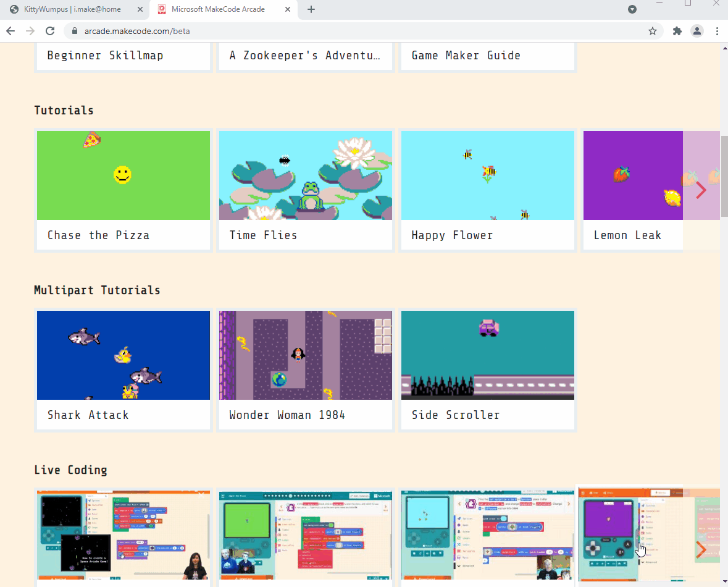This screenshot has height=587, width=728.
Task: Click the Wonder Woman 1984 title
Action: pos(287,415)
